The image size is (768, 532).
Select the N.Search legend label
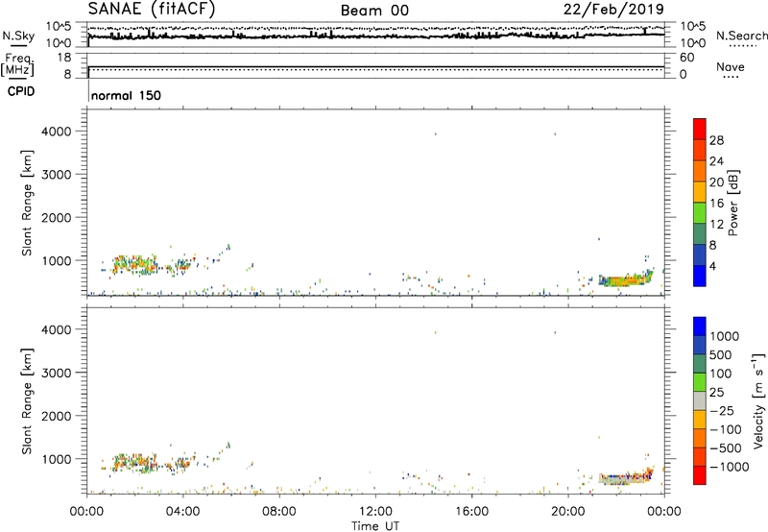point(741,36)
